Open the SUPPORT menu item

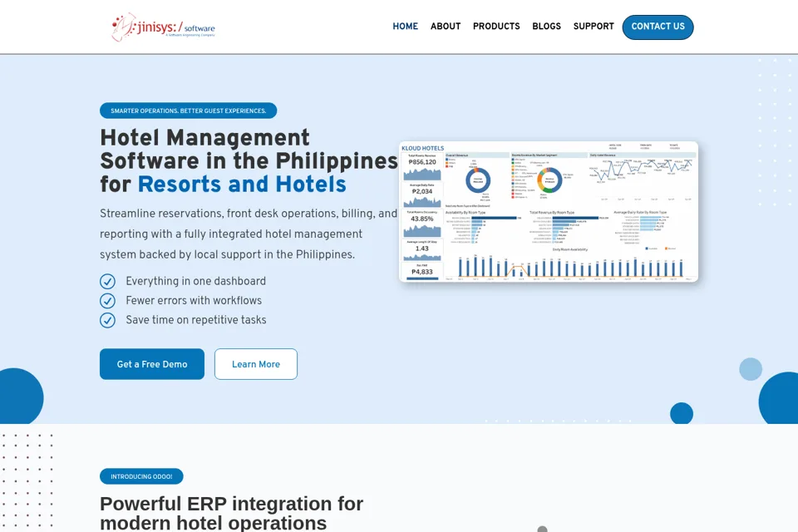tap(594, 27)
